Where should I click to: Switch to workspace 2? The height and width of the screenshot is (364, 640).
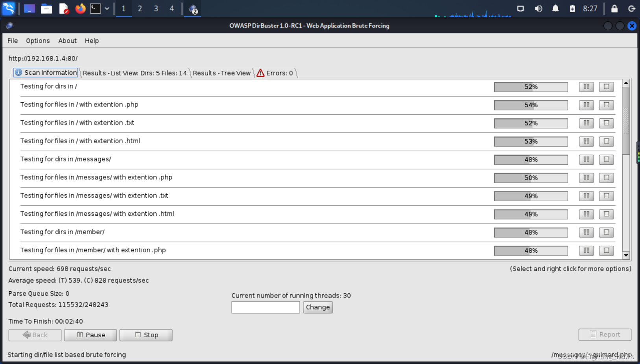click(140, 8)
